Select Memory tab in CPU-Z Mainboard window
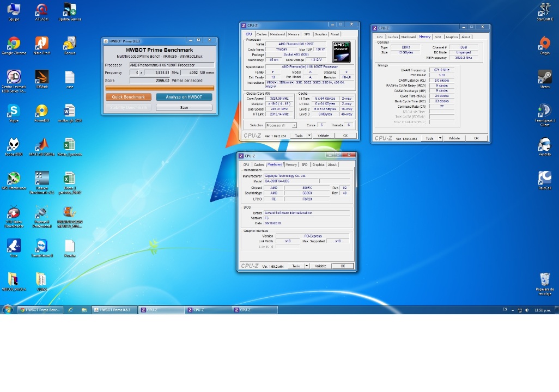Screen dimensions: 559x392 [291, 164]
